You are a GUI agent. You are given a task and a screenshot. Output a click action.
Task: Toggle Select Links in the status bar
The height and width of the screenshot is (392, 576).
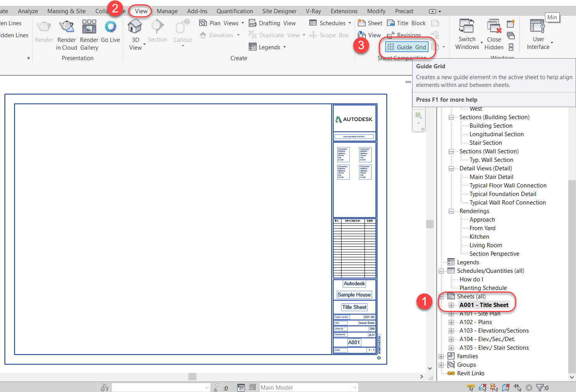470,387
